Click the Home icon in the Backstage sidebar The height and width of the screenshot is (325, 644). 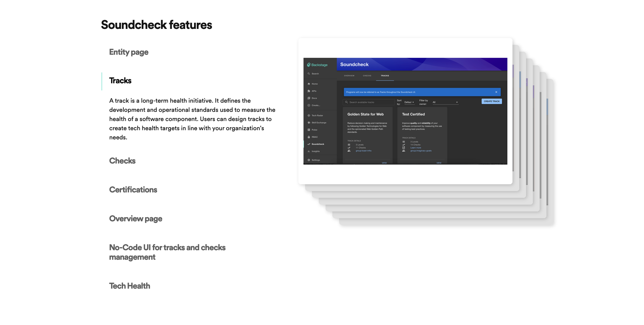(309, 84)
